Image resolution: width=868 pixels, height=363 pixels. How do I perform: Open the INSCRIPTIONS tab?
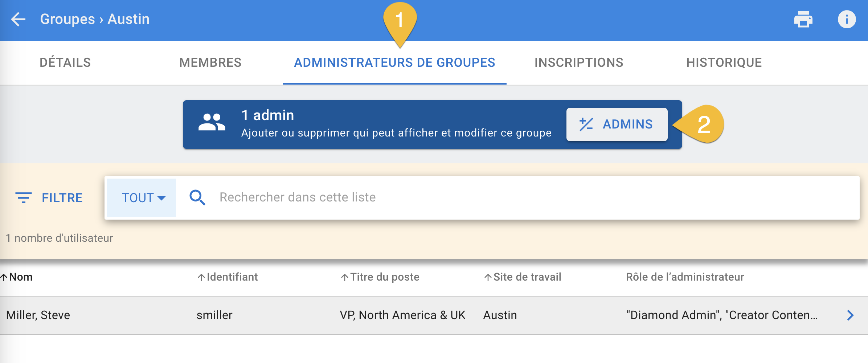pos(578,62)
